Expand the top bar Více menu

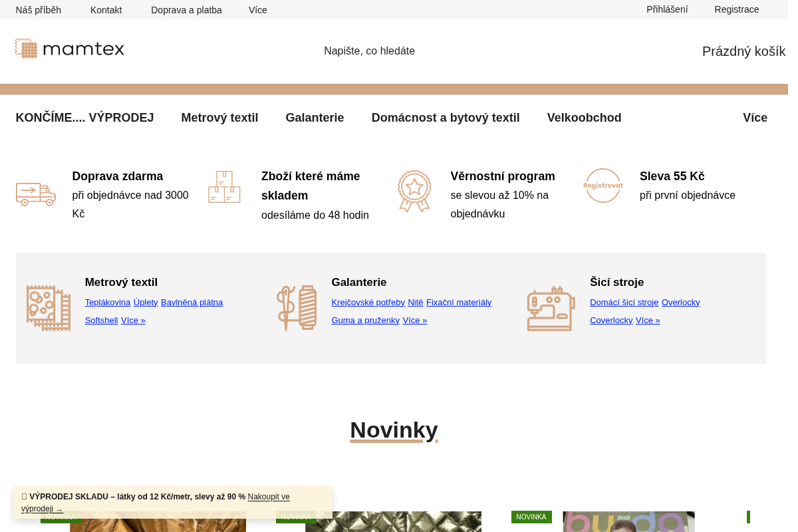258,10
